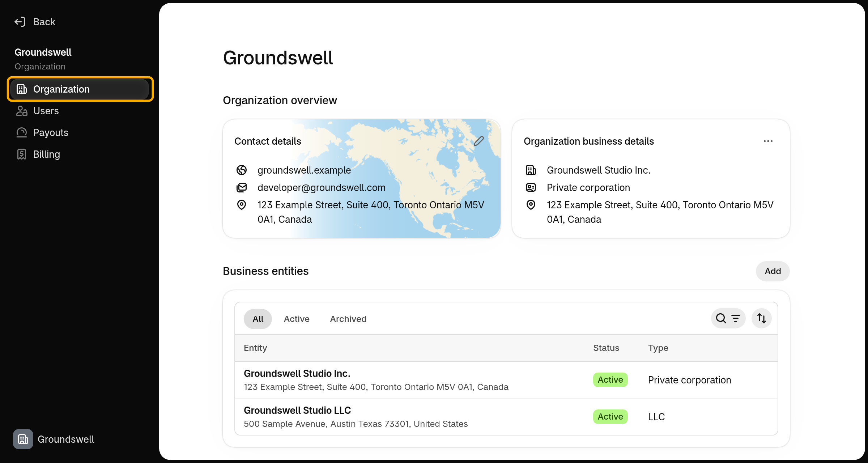Switch to the Active tab
Screen dimensions: 868x463
coord(297,319)
